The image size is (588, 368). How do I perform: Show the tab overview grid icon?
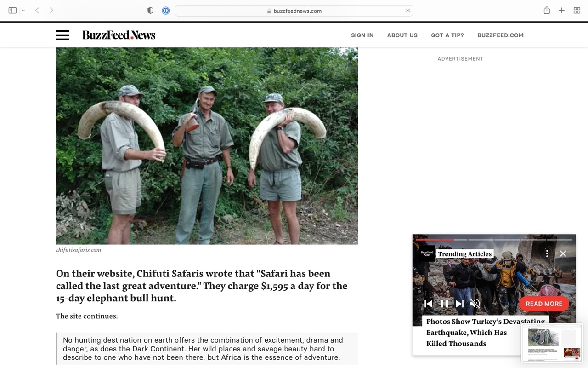577,11
